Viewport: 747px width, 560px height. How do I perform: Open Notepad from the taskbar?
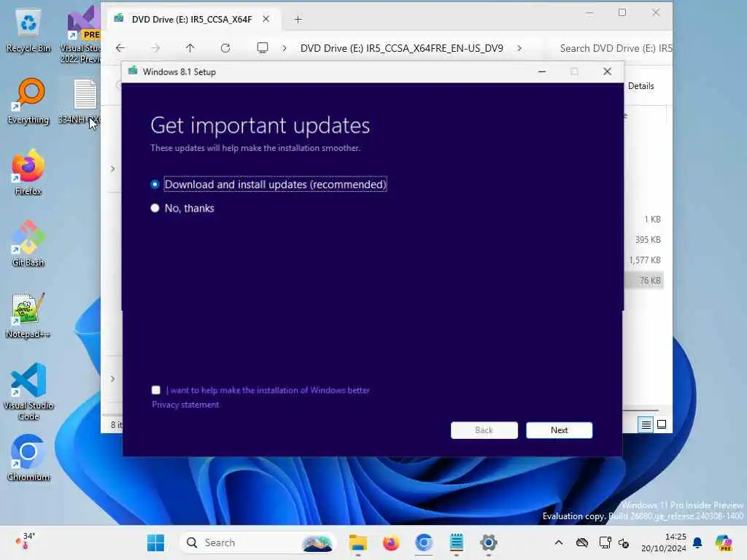point(457,542)
